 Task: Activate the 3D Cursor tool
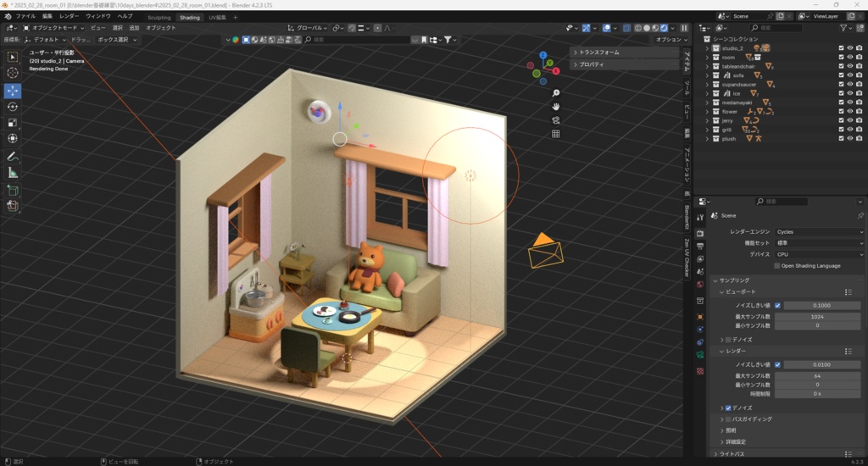tap(12, 73)
